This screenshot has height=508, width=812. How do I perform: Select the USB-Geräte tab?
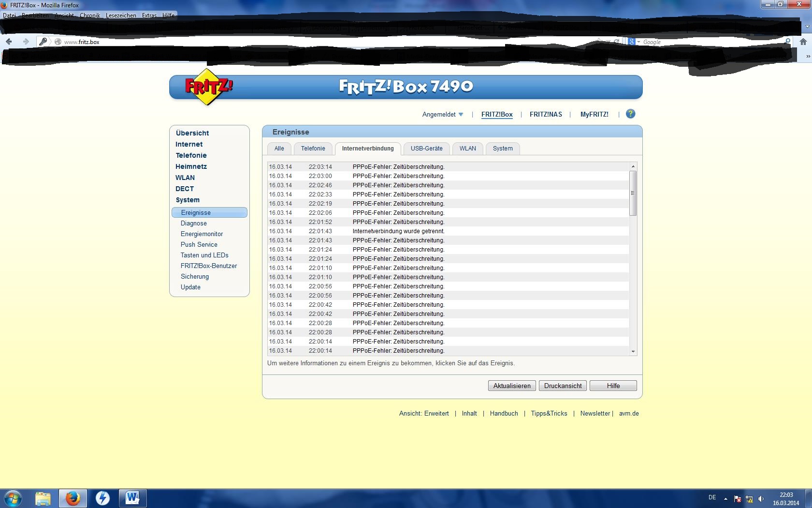pyautogui.click(x=426, y=149)
